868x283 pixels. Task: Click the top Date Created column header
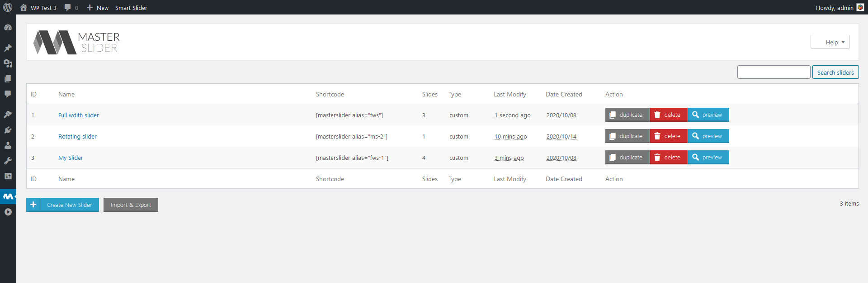pos(564,94)
